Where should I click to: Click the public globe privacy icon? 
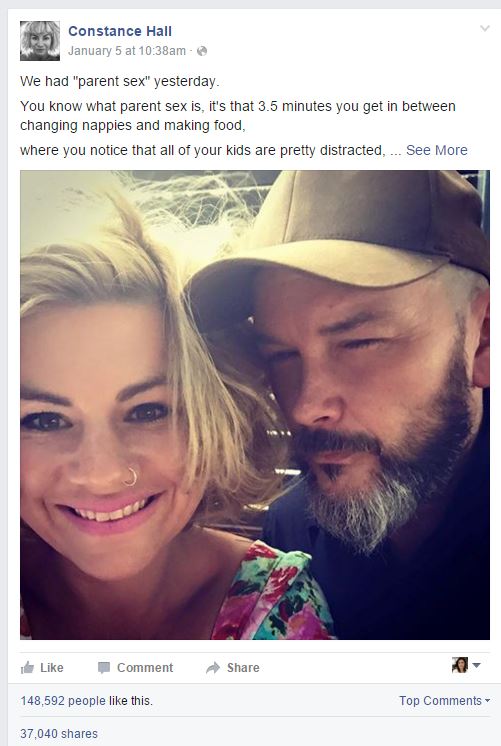(202, 51)
